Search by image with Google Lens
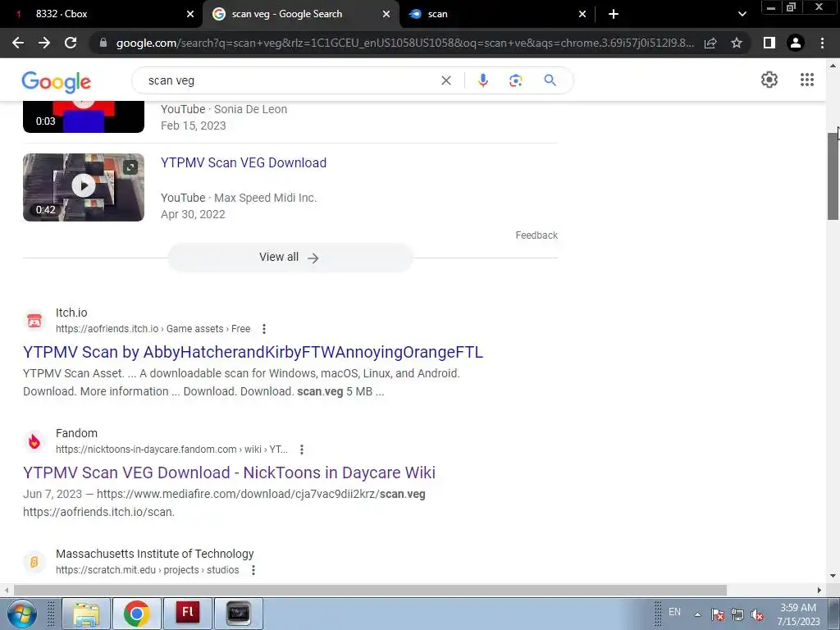 (515, 80)
